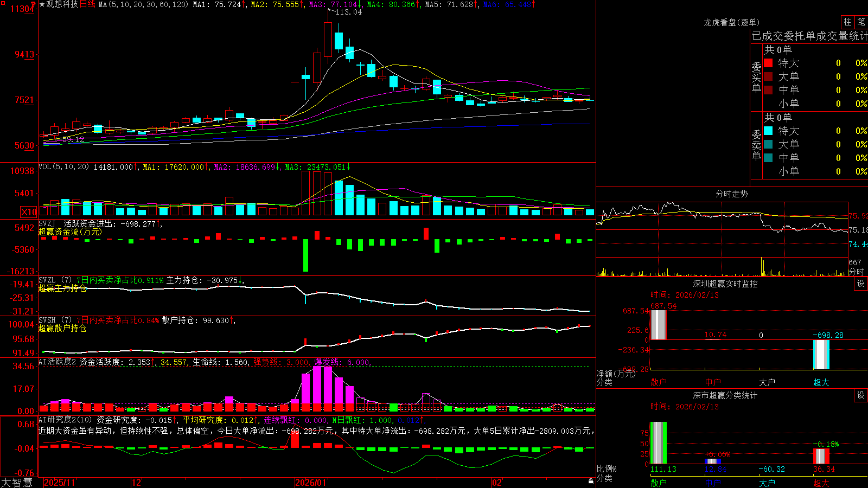Click the small red square icon at top-left corner
The height and width of the screenshot is (488, 868).
coord(2,2)
